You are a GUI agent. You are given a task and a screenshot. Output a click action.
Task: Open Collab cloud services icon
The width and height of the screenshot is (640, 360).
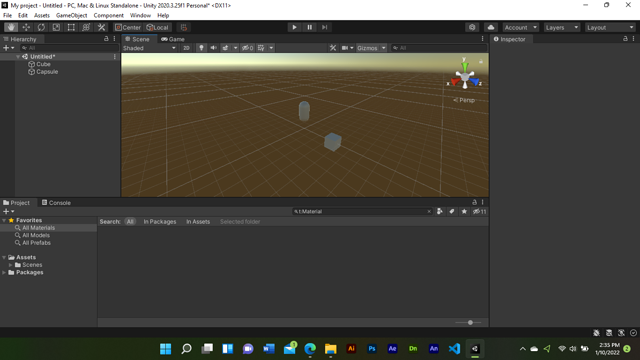tap(491, 27)
